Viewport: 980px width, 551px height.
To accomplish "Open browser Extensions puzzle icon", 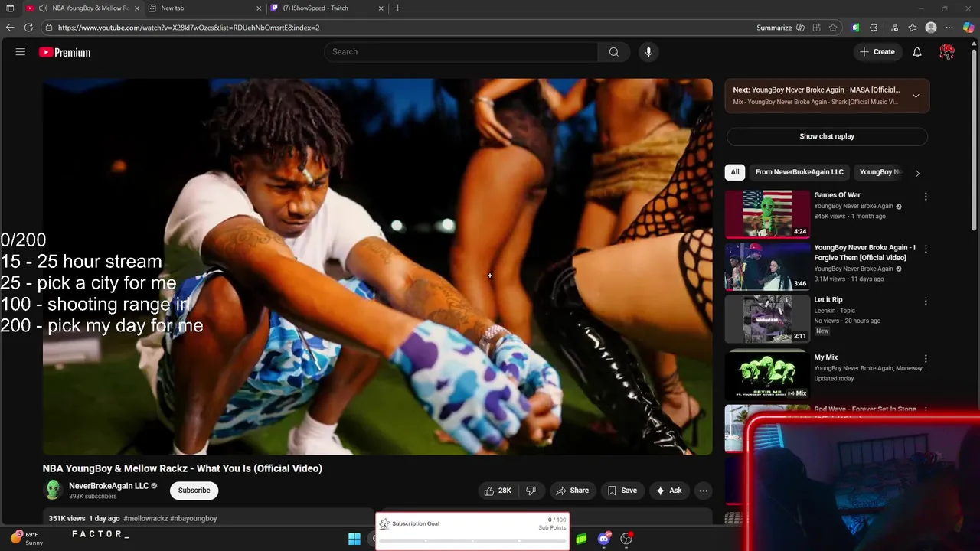I will pyautogui.click(x=874, y=28).
